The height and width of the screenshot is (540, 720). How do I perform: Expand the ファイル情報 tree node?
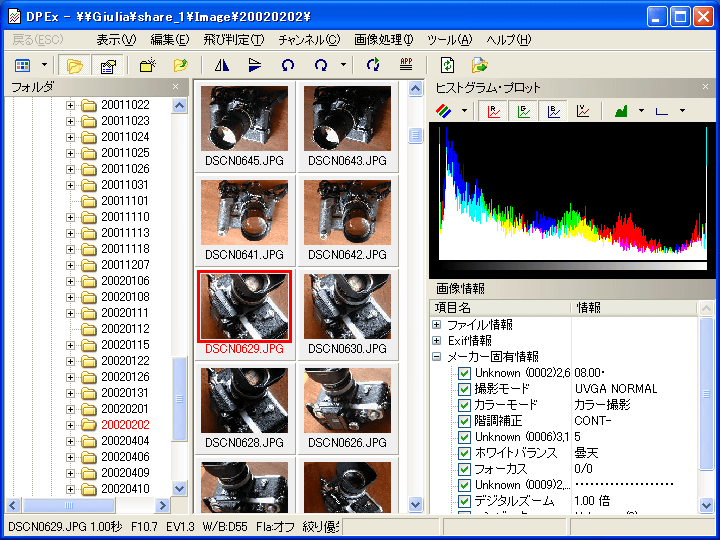[x=436, y=325]
